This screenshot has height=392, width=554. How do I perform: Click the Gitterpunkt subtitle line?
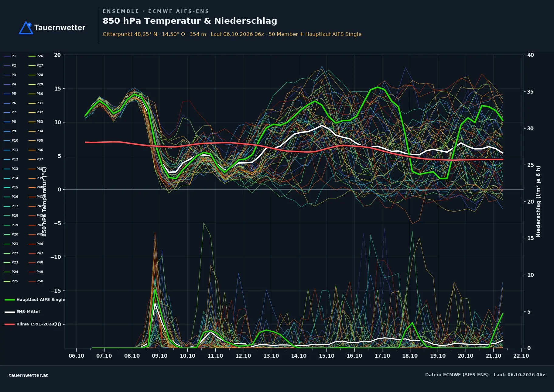point(232,34)
